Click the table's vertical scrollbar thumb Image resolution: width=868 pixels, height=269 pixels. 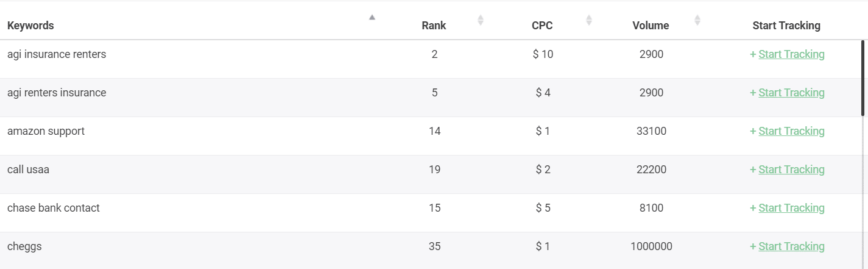(863, 78)
